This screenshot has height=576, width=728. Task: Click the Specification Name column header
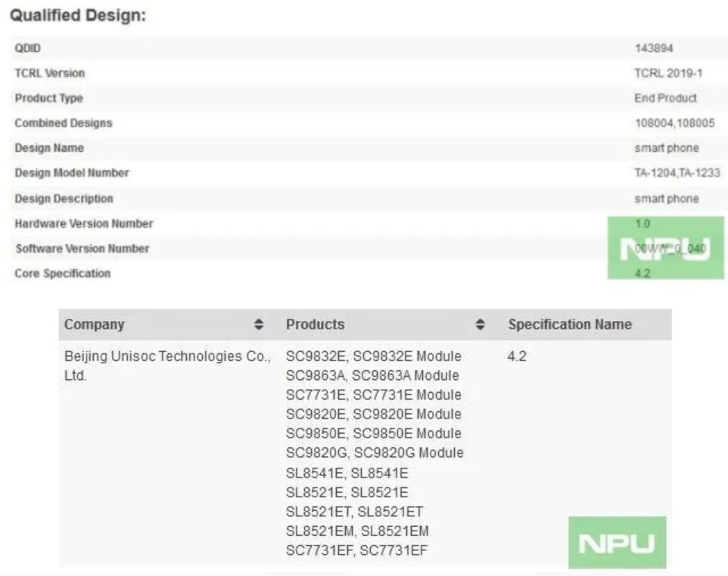[570, 324]
